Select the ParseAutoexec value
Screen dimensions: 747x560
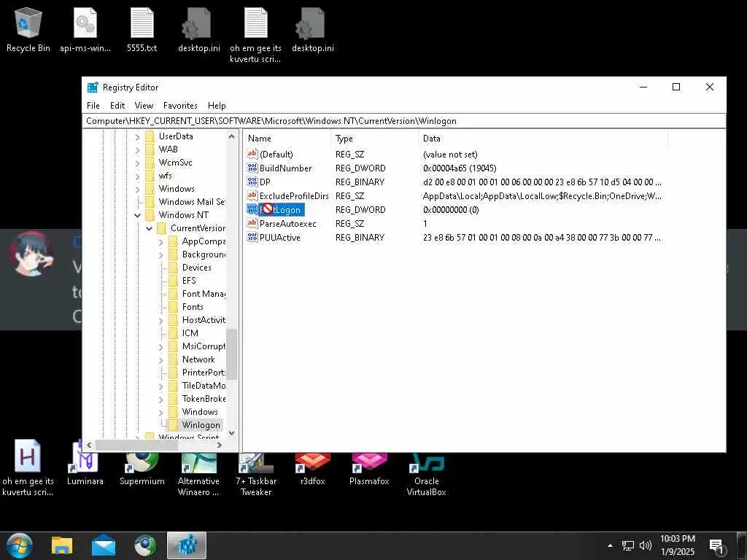tap(287, 223)
